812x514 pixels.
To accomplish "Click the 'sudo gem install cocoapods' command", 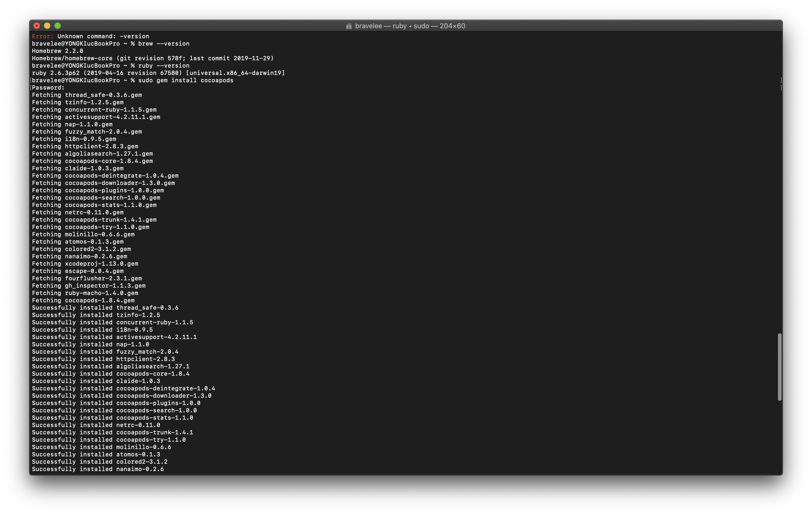I will click(185, 80).
